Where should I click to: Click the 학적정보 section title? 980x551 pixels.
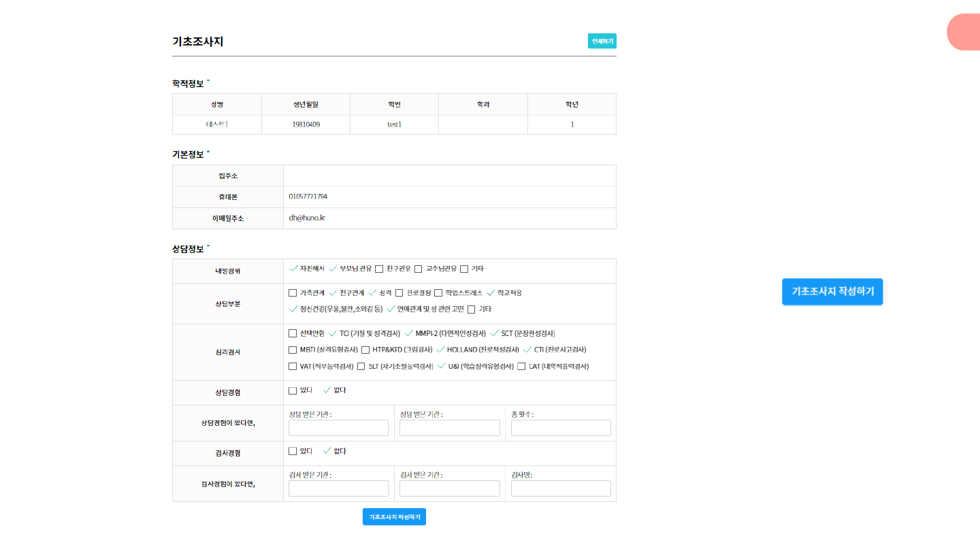(188, 84)
